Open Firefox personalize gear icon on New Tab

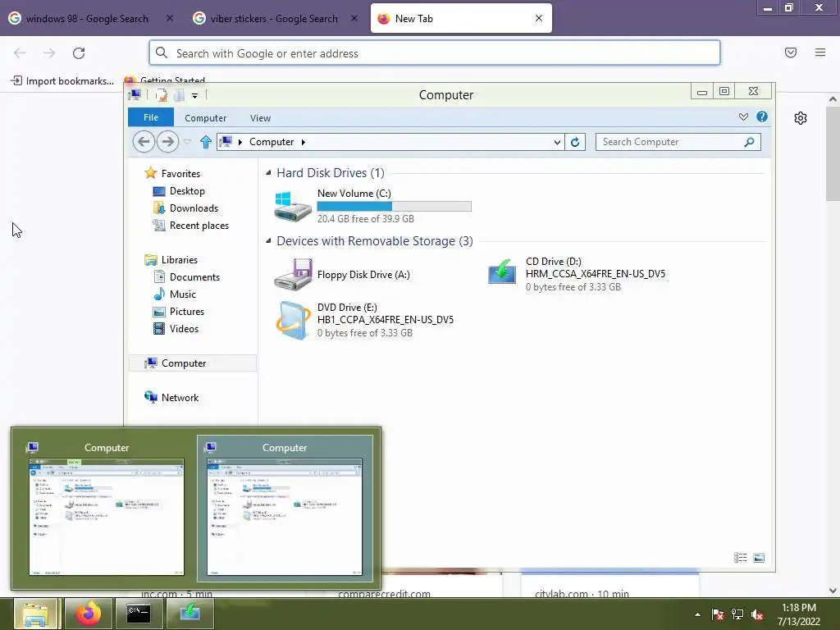click(801, 118)
